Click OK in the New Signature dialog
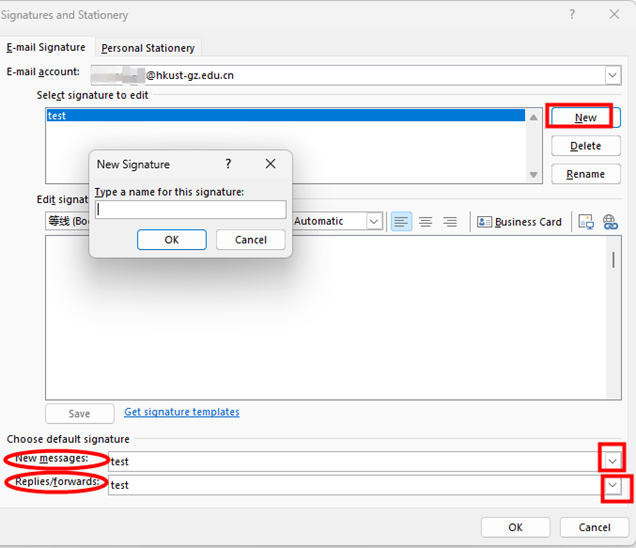 [x=171, y=240]
